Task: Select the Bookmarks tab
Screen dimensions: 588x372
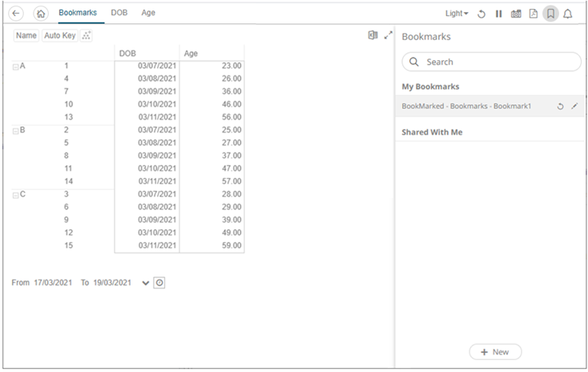Action: [x=78, y=13]
